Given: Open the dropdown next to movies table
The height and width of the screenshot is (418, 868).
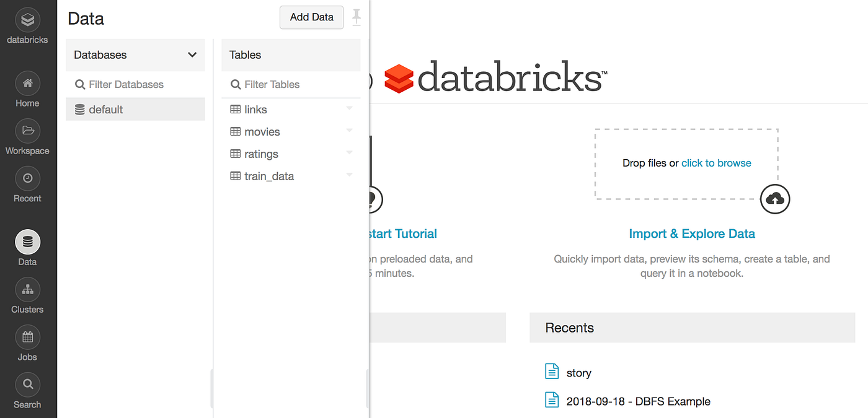Looking at the screenshot, I should (348, 130).
